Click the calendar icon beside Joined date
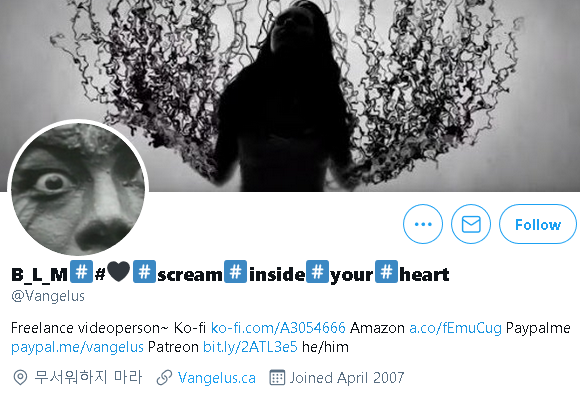Viewport: 580px width, 402px height. coord(277,378)
